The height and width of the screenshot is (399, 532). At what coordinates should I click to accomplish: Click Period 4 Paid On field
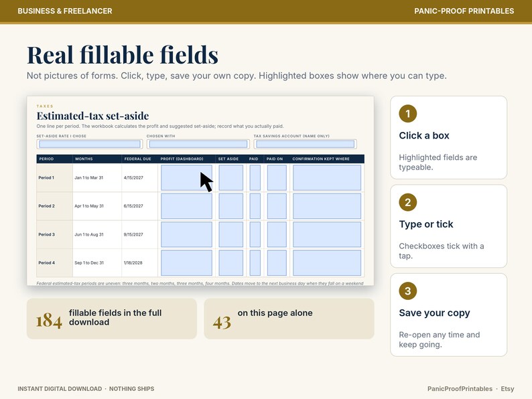277,262
